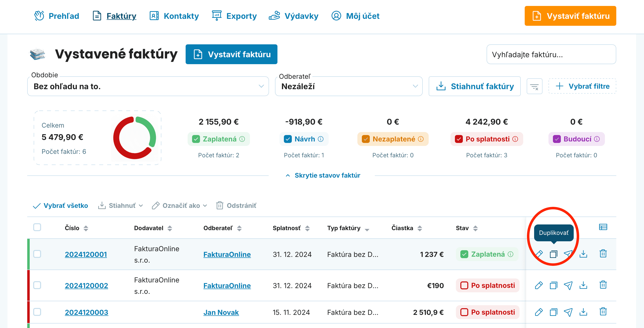
Task: Clear filters with the filter-remove icon
Action: (535, 86)
